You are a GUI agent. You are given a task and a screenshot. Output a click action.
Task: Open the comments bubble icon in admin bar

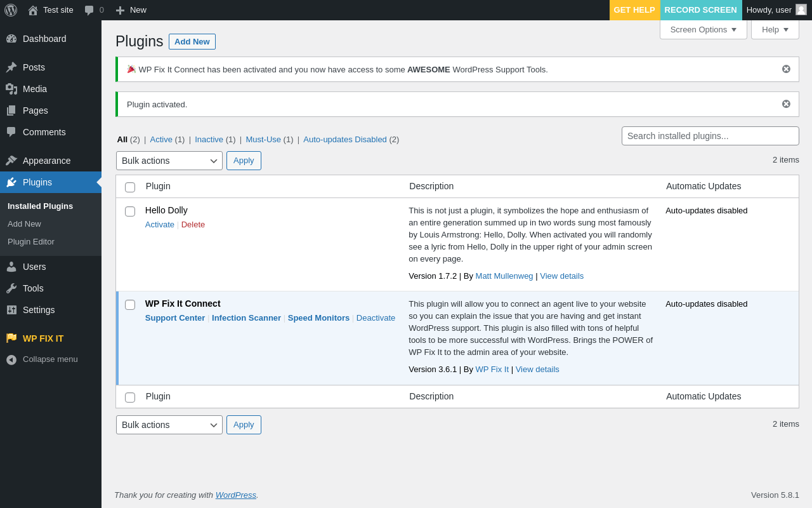89,10
